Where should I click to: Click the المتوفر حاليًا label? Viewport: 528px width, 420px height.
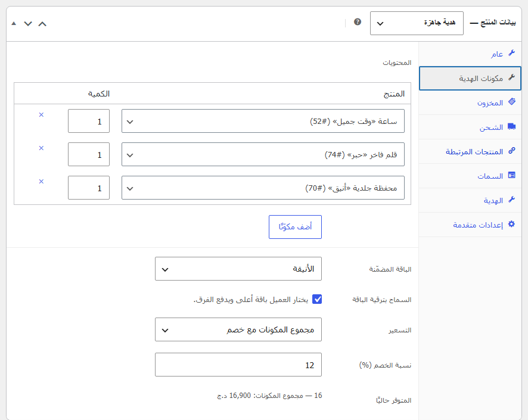[394, 400]
